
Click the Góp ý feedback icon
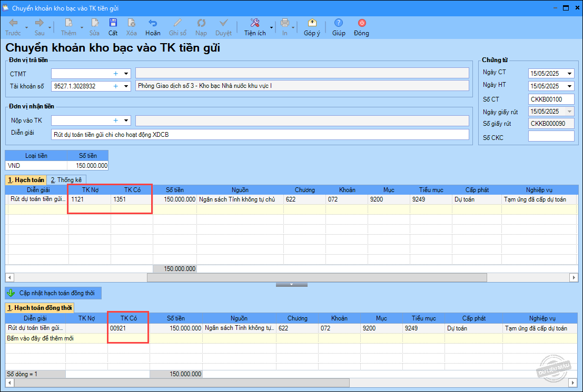[312, 23]
